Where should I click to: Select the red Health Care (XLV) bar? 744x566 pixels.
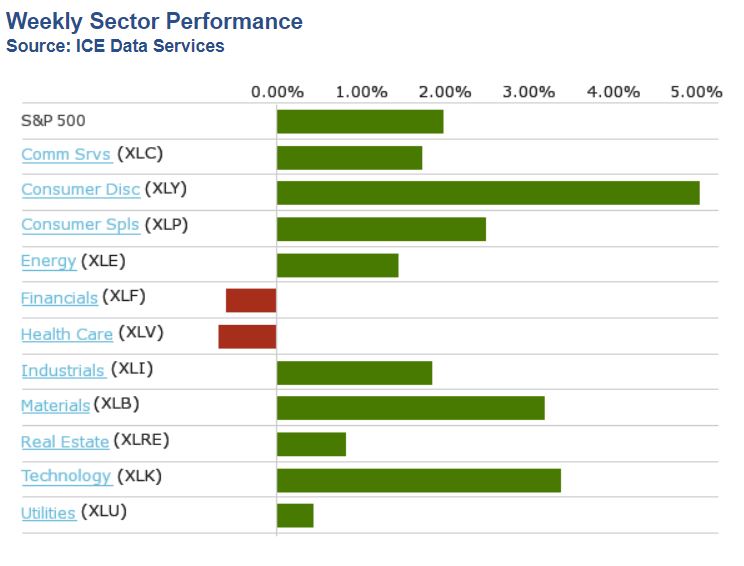tap(247, 336)
